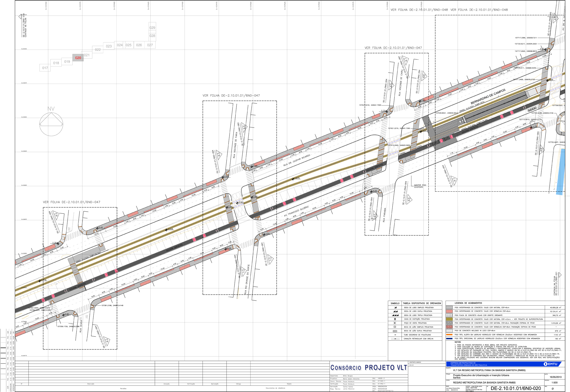Click the poço de visita circle symbol

click(x=395, y=323)
